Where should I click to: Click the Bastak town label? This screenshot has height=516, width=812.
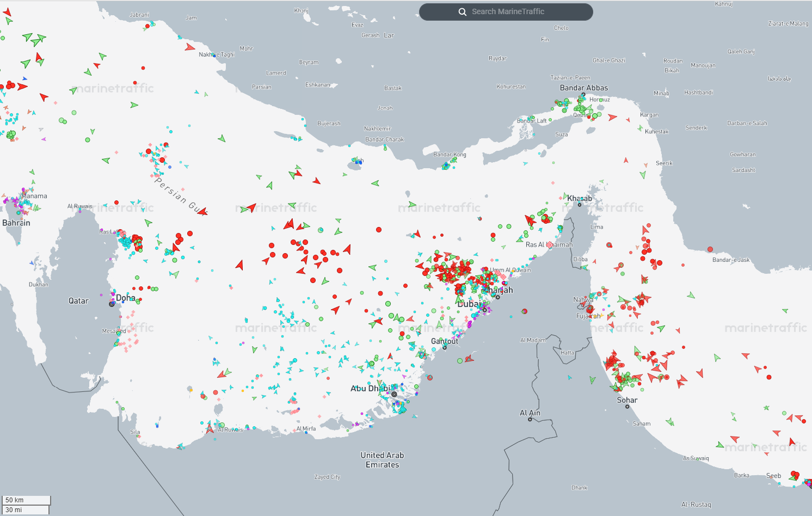pyautogui.click(x=393, y=88)
